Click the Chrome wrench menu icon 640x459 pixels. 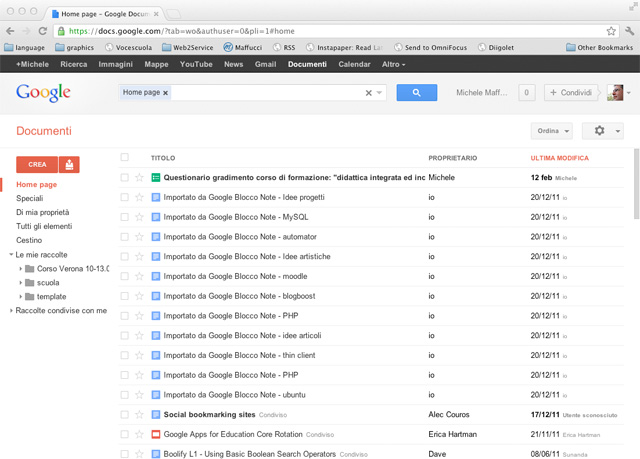(627, 31)
